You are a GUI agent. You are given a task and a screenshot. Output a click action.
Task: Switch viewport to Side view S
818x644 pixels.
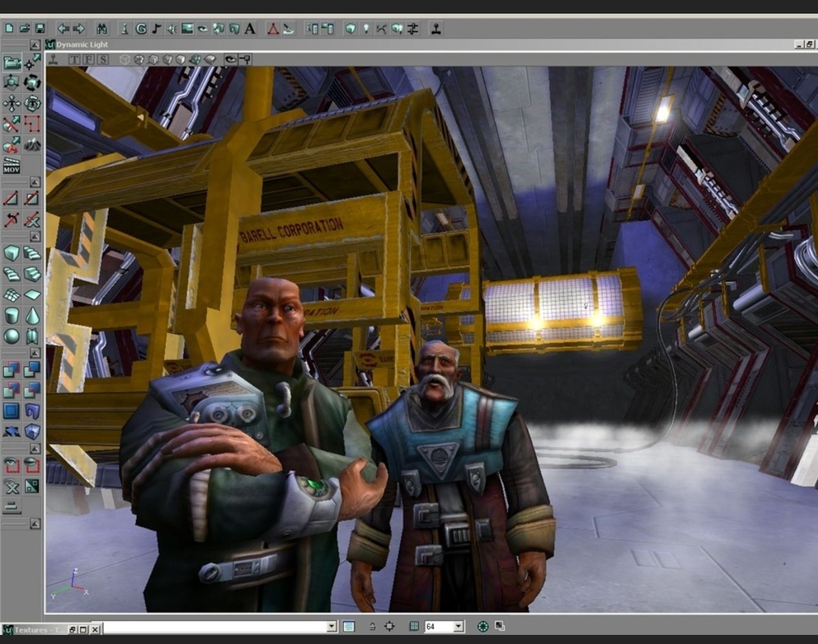click(x=102, y=59)
